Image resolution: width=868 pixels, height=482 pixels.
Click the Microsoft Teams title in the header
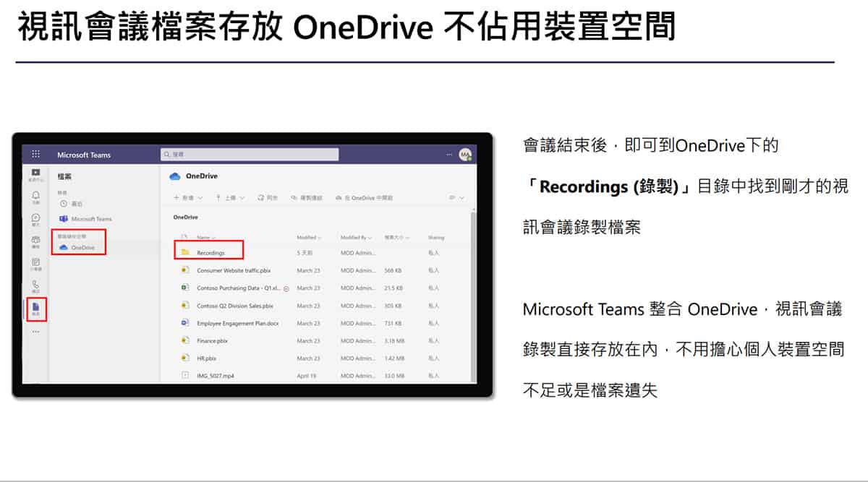84,155
